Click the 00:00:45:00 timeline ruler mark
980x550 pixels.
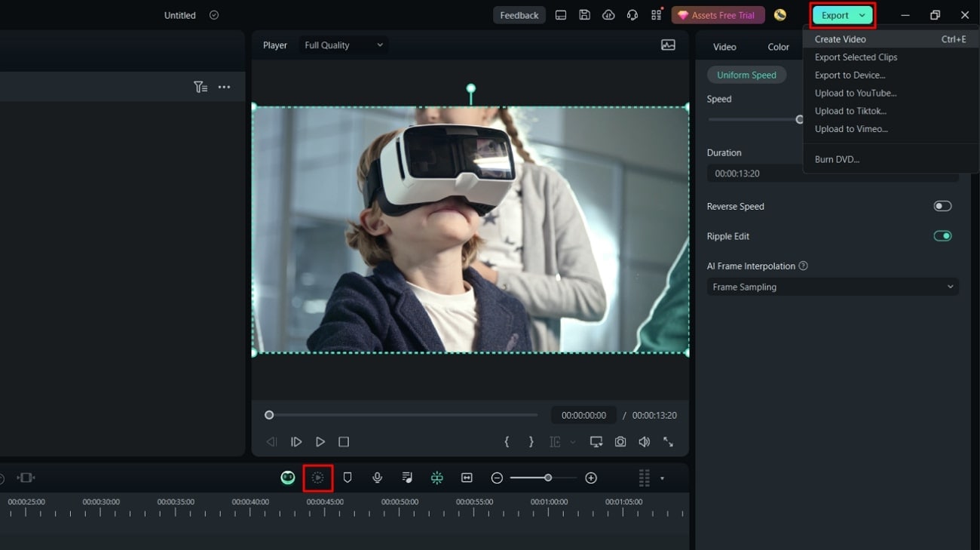(325, 502)
